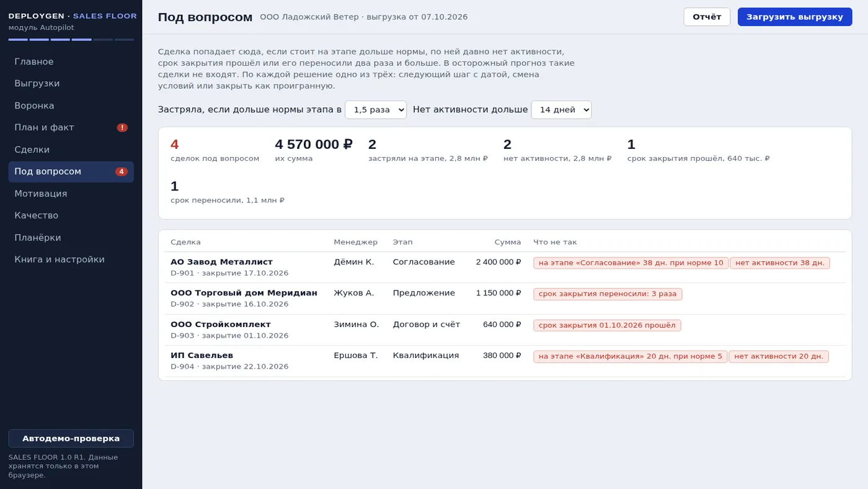Click the «DEPLOYGEN · SALES FLOOR» logo text

73,16
